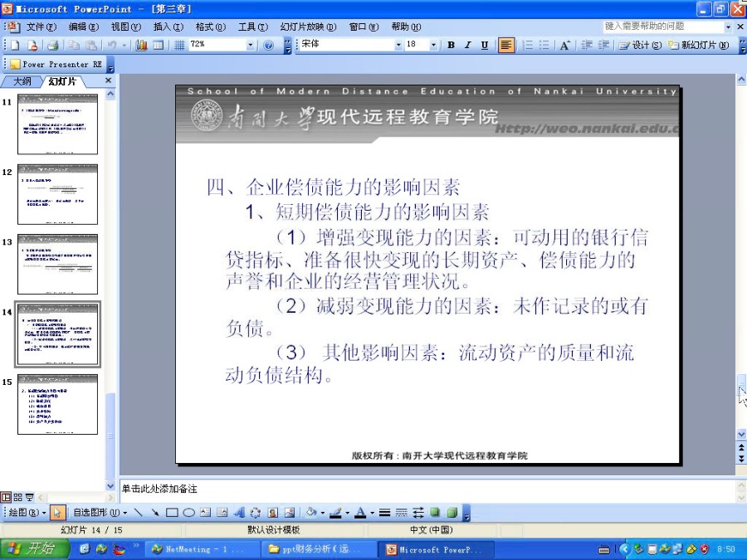The width and height of the screenshot is (747, 560).
Task: Open the AutoShapes (自选图形) menu
Action: tap(100, 513)
